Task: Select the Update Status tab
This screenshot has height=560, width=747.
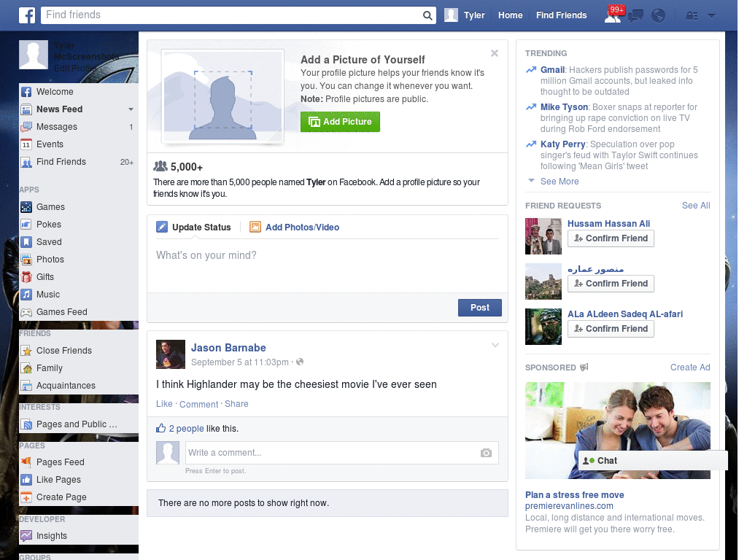Action: [x=193, y=227]
